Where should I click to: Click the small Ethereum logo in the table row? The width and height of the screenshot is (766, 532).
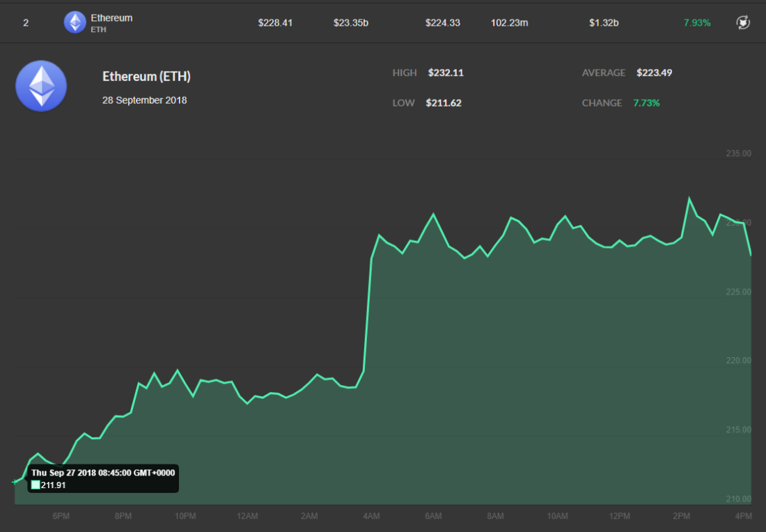coord(75,22)
